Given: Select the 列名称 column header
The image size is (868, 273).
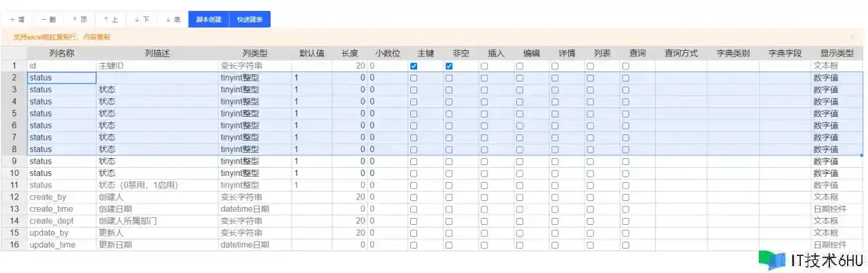Looking at the screenshot, I should (62, 53).
